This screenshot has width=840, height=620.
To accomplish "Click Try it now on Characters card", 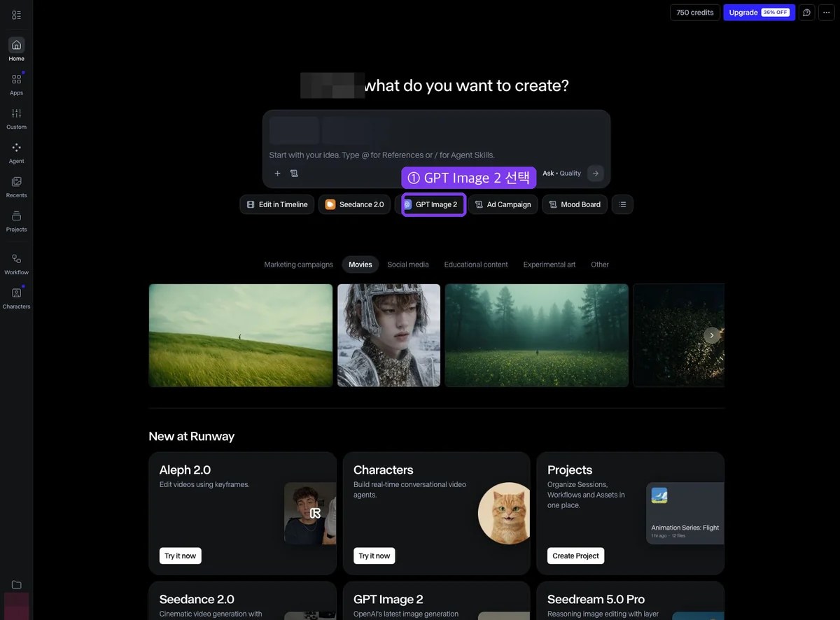I will 374,556.
